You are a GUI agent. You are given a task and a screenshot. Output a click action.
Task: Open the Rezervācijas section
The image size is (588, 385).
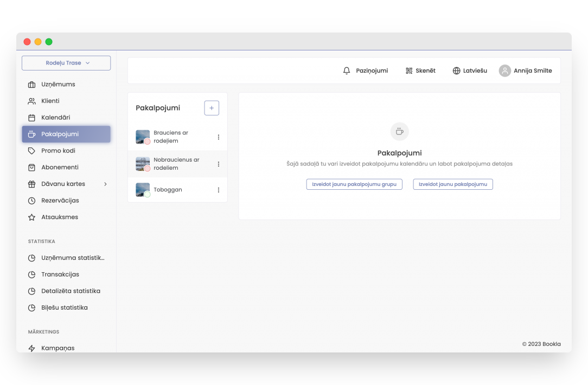click(x=60, y=201)
